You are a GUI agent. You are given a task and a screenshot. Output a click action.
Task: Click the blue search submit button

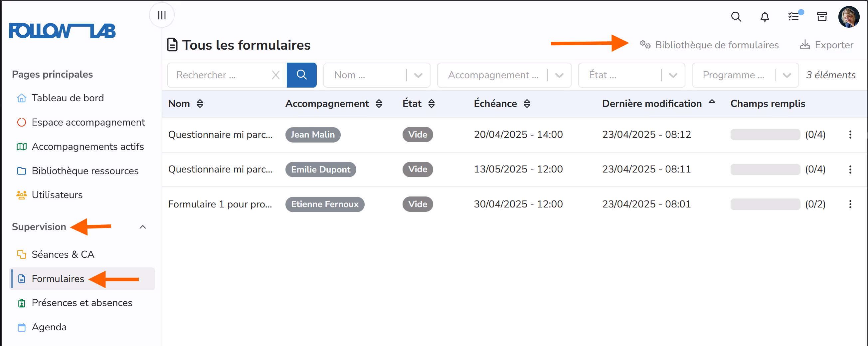pos(301,75)
